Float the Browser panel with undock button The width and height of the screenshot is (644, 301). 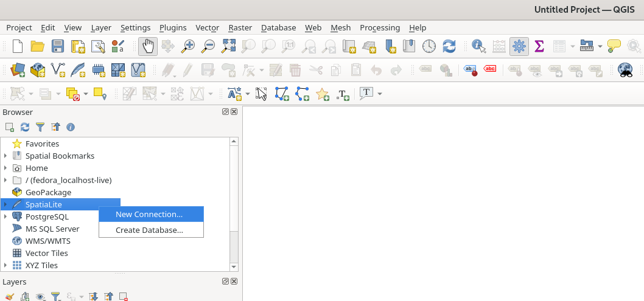[x=225, y=111]
